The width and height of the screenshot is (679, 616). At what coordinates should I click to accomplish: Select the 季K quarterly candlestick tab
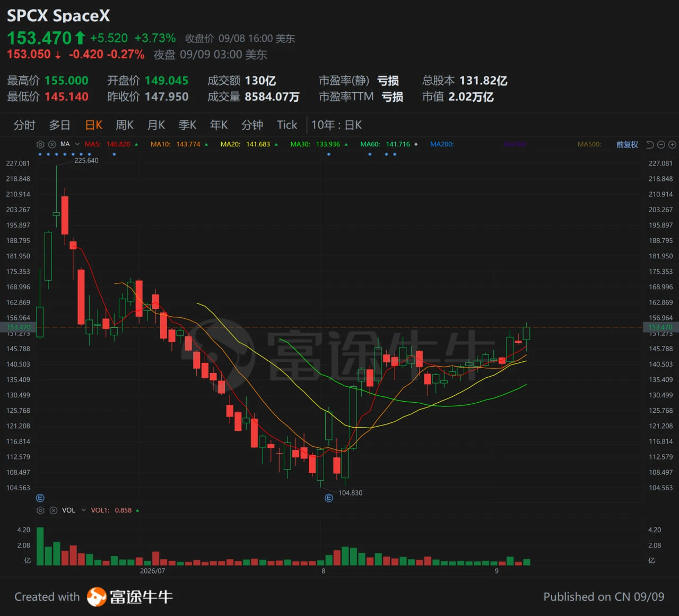(x=187, y=125)
